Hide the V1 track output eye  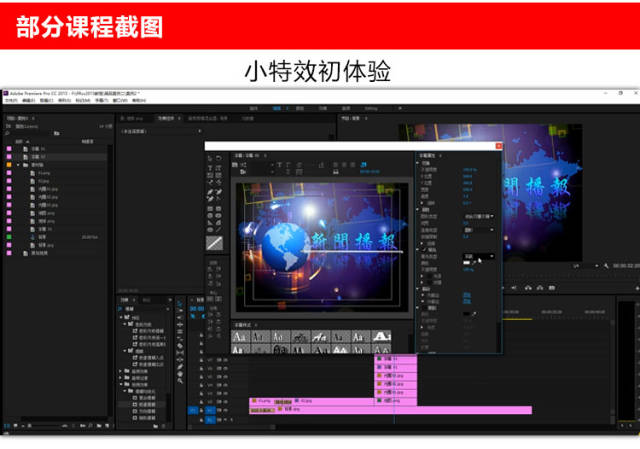click(x=225, y=410)
